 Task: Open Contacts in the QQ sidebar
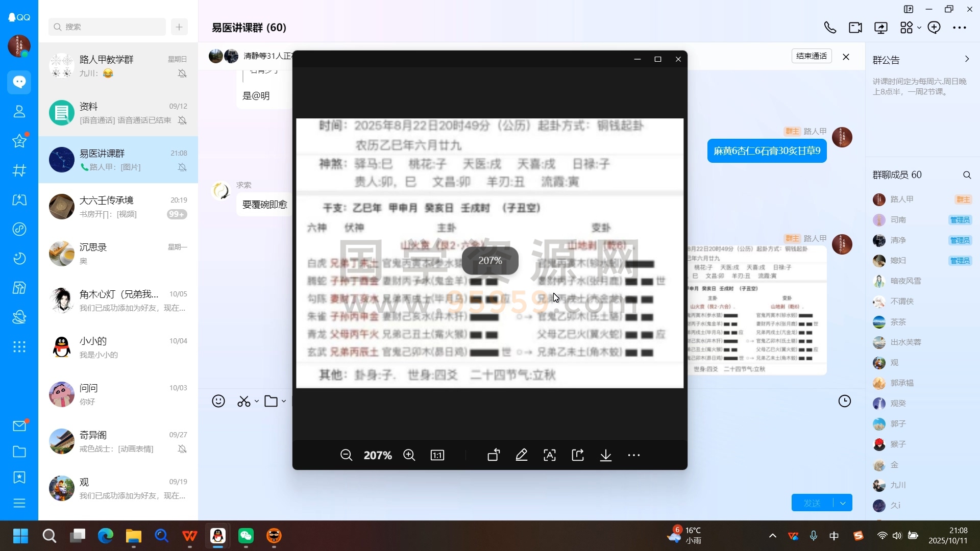point(19,111)
